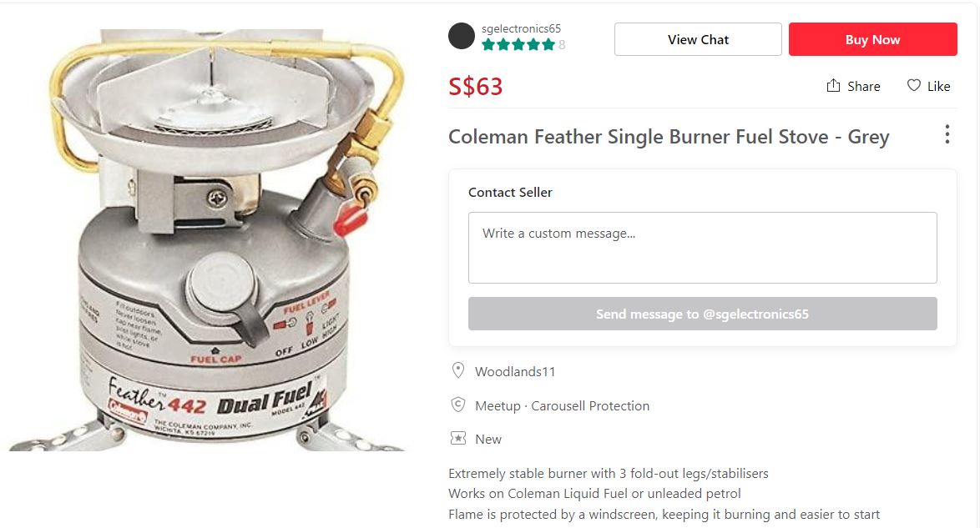Screen dimensions: 980x528
Task: Click the seller's profile avatar
Action: [462, 36]
